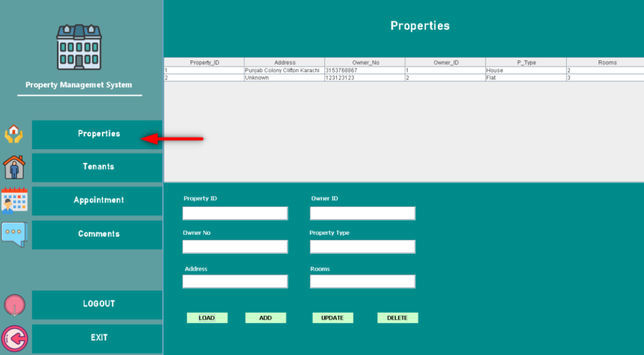Click the P_Type column header

point(526,62)
